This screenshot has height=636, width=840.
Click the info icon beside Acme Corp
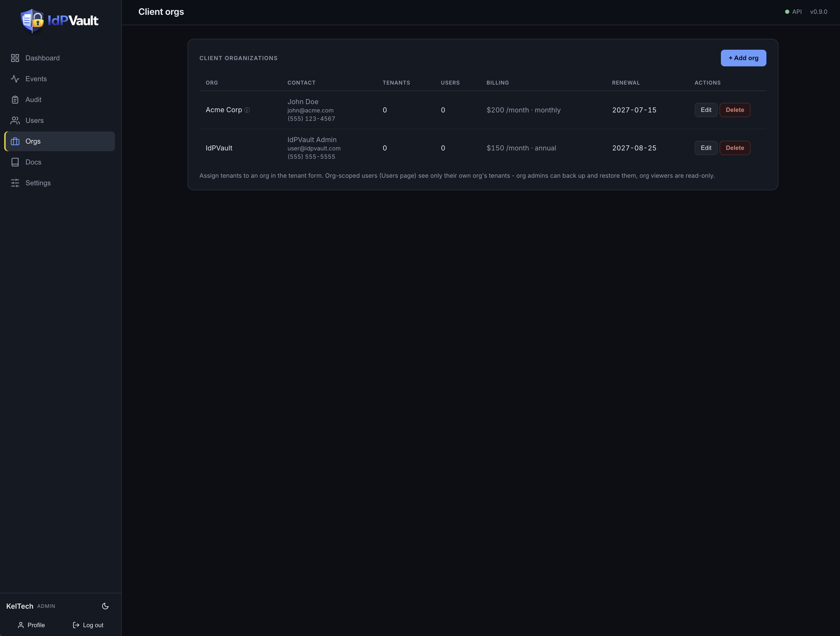[x=247, y=110]
